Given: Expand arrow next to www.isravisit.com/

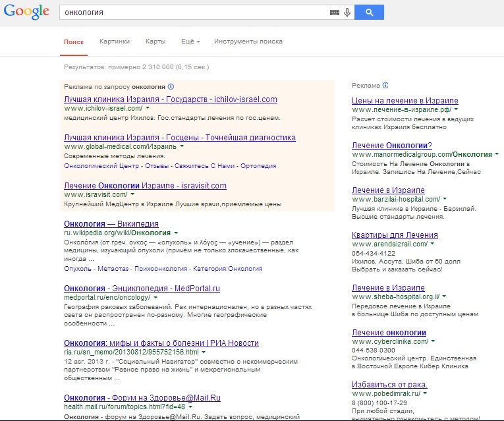Looking at the screenshot, I should (x=132, y=194).
